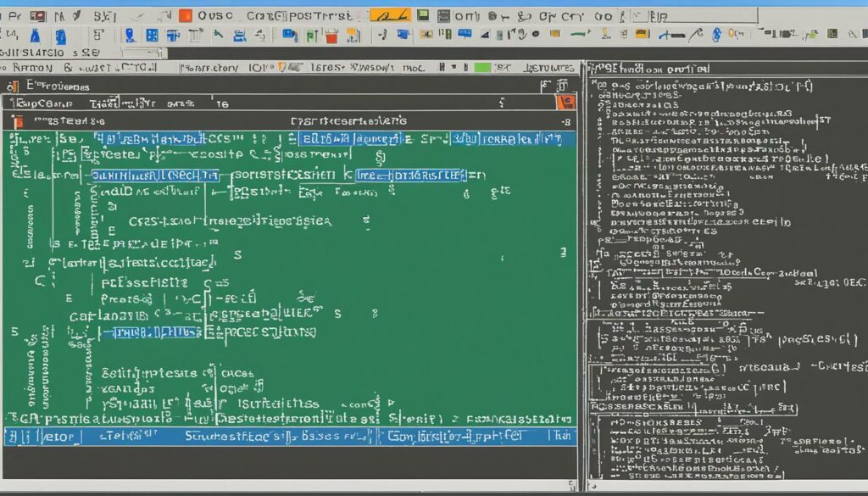Viewport: 868px width, 496px height.
Task: Click the red and dark icon near top-left
Action: [37, 17]
